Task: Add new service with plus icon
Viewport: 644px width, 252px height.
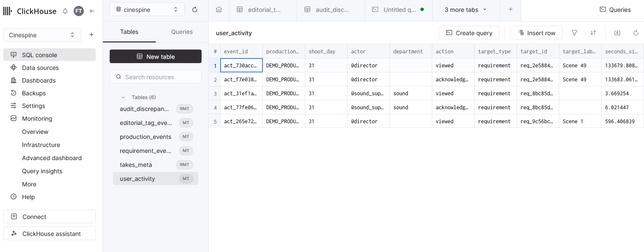Action: coord(91,35)
